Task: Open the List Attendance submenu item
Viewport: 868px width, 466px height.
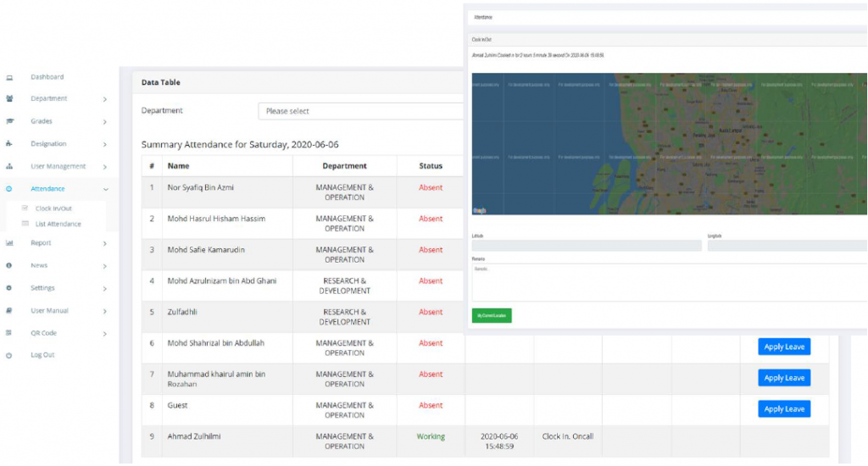Action: 58,225
